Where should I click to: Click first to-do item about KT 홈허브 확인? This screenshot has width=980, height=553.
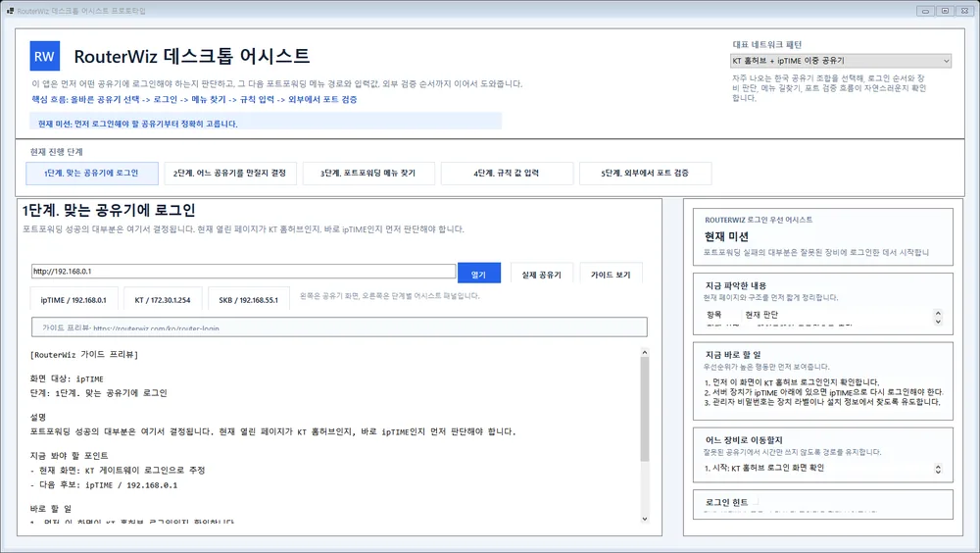[791, 381]
